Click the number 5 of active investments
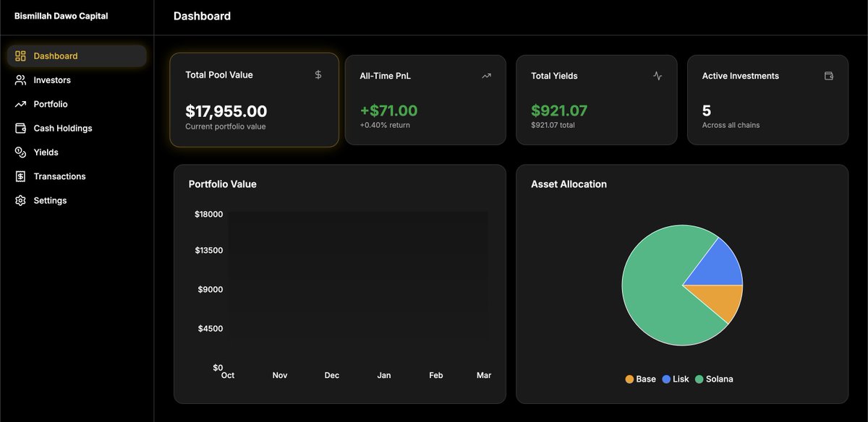The width and height of the screenshot is (868, 422). pyautogui.click(x=707, y=111)
